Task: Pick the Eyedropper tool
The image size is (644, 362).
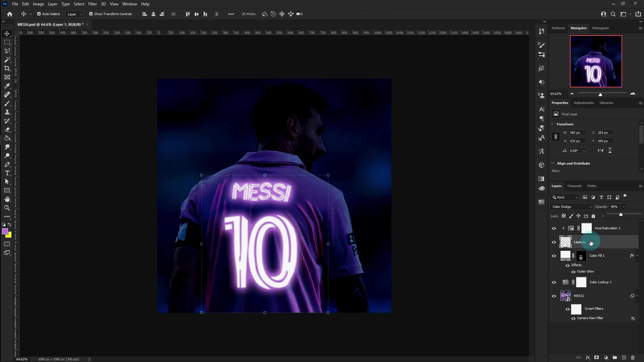Action: coord(7,86)
